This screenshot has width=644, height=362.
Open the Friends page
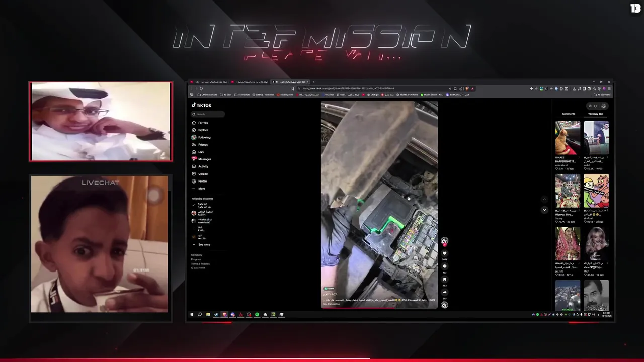[200, 144]
